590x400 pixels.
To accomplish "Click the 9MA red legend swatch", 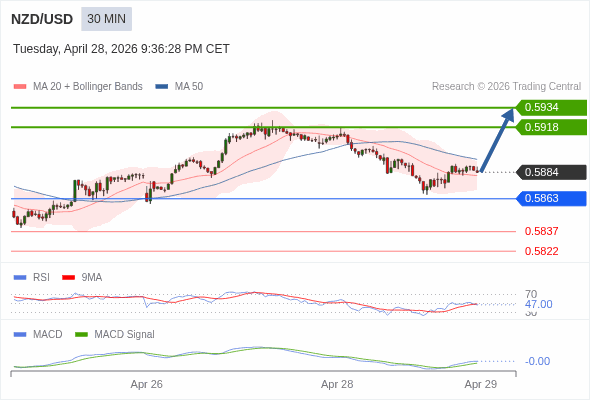I will [x=68, y=278].
